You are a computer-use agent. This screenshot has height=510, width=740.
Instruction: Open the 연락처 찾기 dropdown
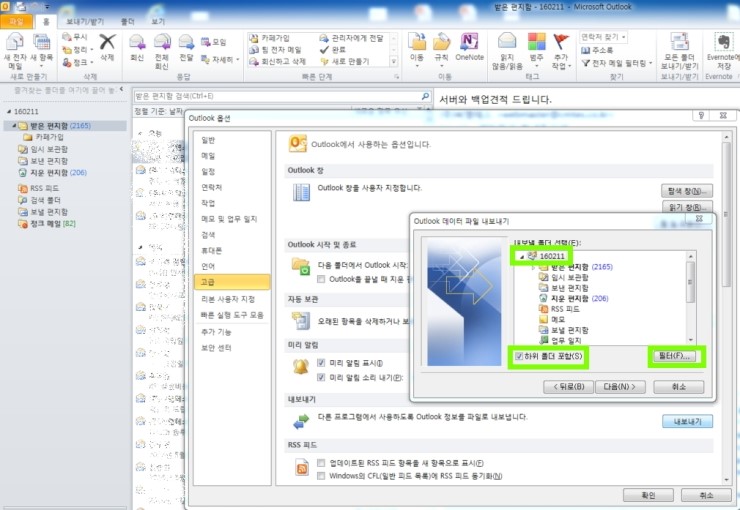pyautogui.click(x=623, y=37)
